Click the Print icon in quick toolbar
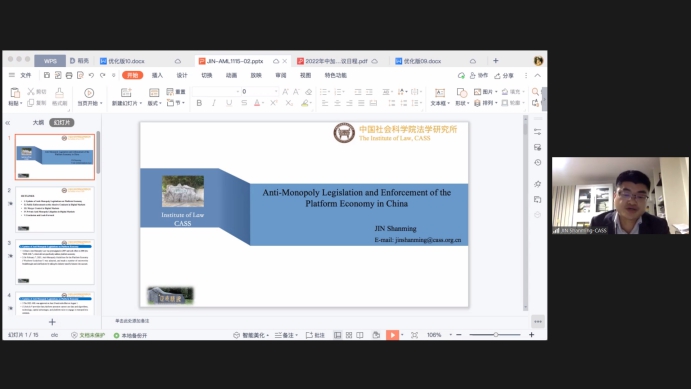The width and height of the screenshot is (692, 389). (x=69, y=76)
